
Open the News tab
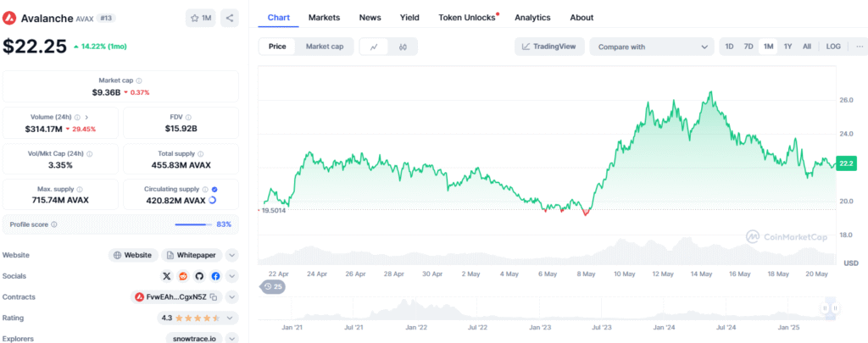pyautogui.click(x=370, y=18)
